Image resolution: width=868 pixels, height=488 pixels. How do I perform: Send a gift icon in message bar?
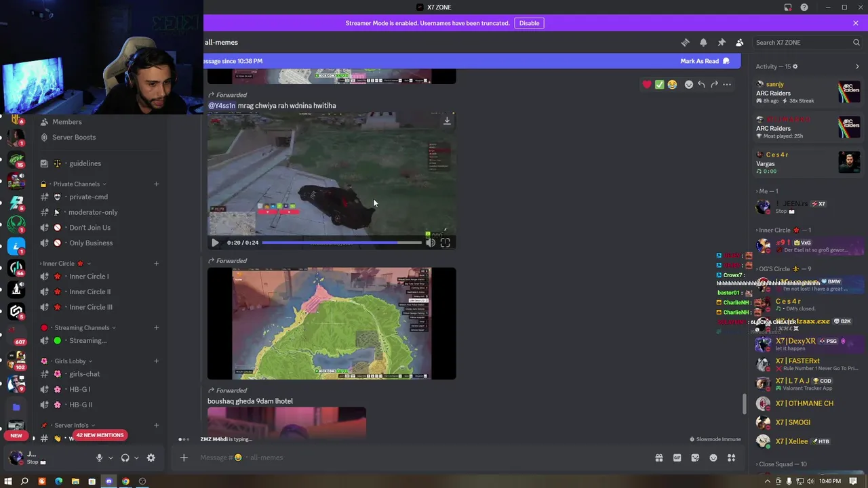658,457
